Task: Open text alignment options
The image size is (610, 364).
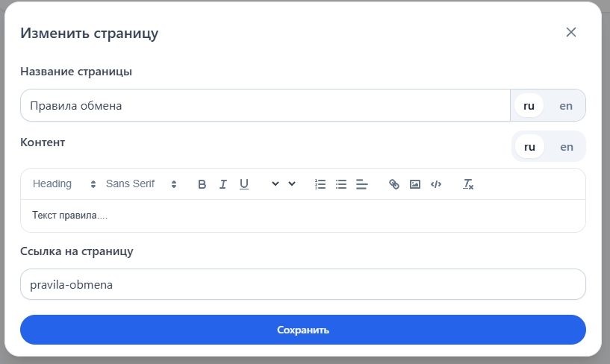Action: click(362, 184)
